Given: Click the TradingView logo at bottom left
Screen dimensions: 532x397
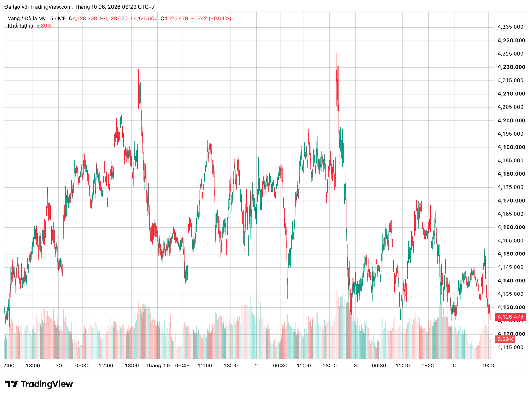Looking at the screenshot, I should pos(39,384).
